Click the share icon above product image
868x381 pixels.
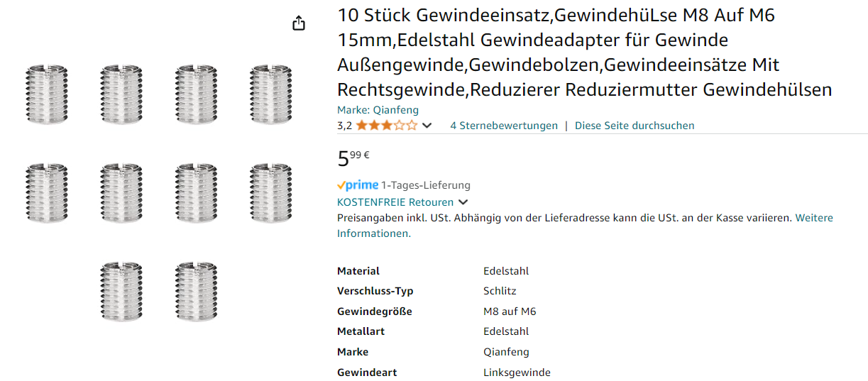click(x=299, y=23)
